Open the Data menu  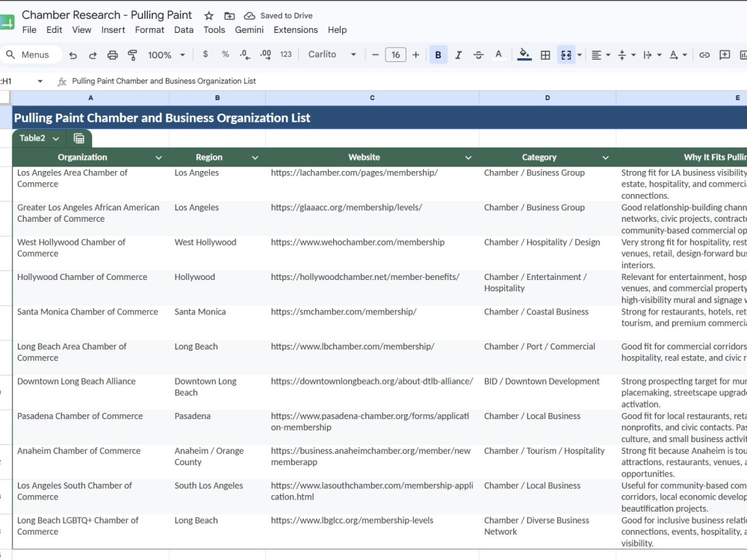pyautogui.click(x=184, y=30)
